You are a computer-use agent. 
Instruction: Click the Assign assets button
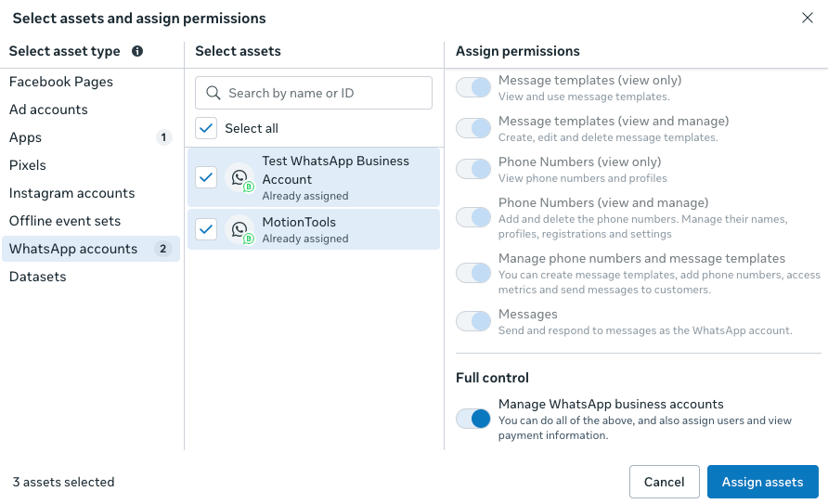click(762, 482)
